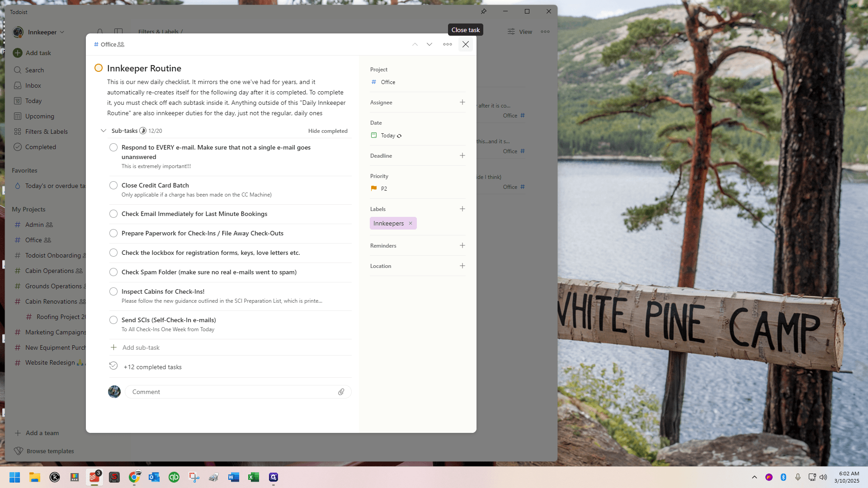Close the task dialog
Screen dimensions: 868x488
(x=466, y=44)
